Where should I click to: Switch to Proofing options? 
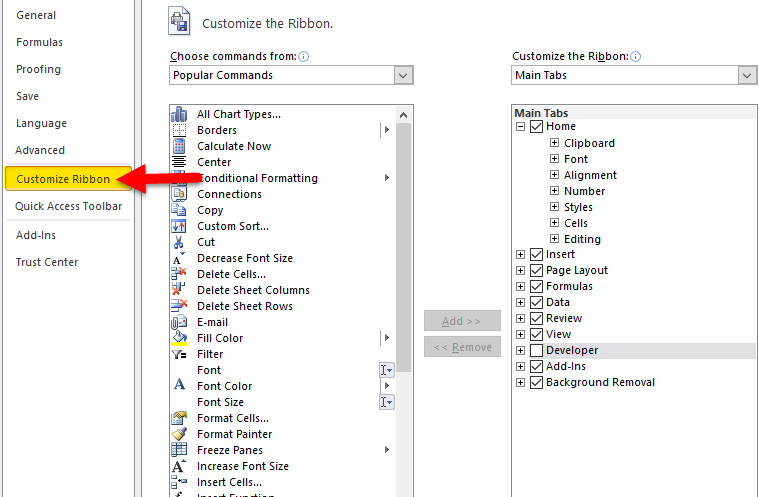[38, 69]
